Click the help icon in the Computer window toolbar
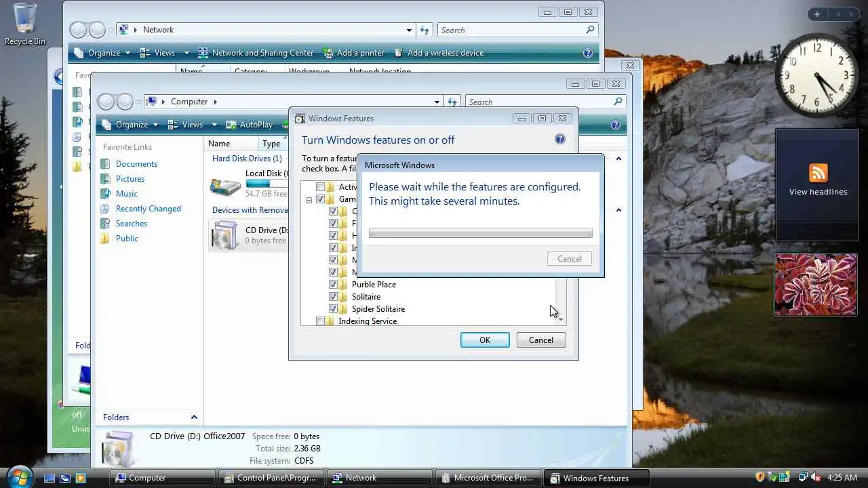 point(615,125)
